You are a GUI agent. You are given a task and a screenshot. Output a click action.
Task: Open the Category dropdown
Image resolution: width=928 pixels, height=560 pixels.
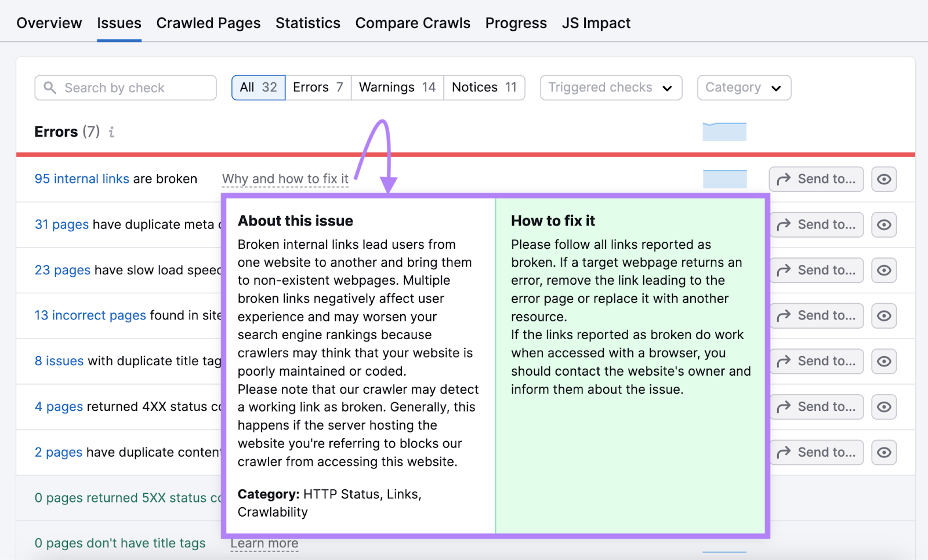744,88
